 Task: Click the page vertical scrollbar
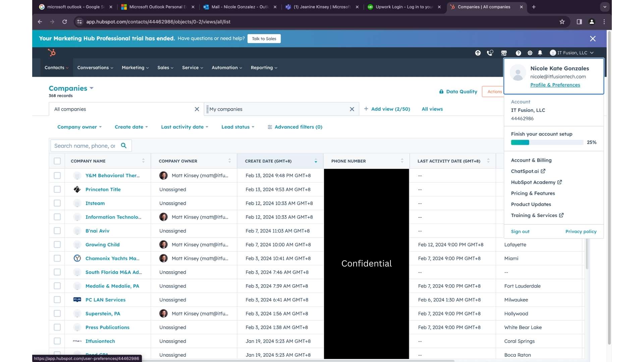[609, 188]
